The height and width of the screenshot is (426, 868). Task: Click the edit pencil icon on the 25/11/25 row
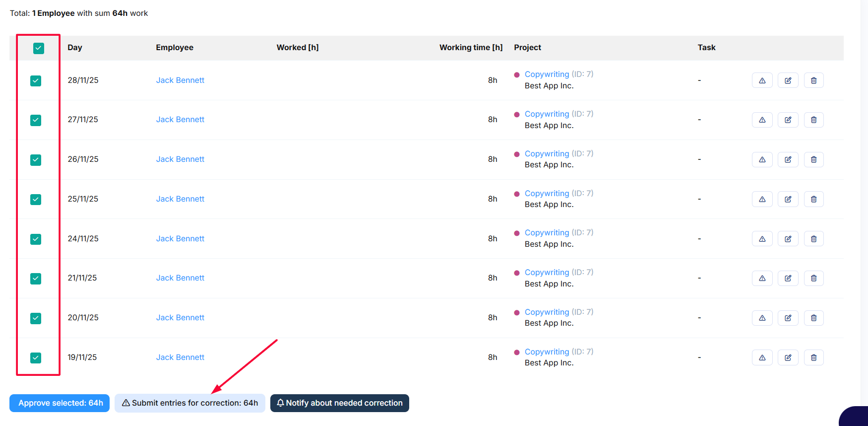[788, 199]
